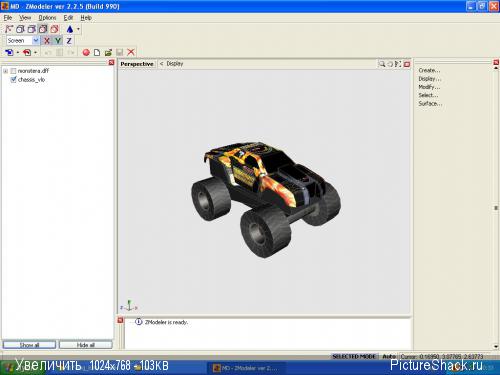Image resolution: width=500 pixels, height=375 pixels.
Task: Open the Options menu
Action: (x=47, y=18)
